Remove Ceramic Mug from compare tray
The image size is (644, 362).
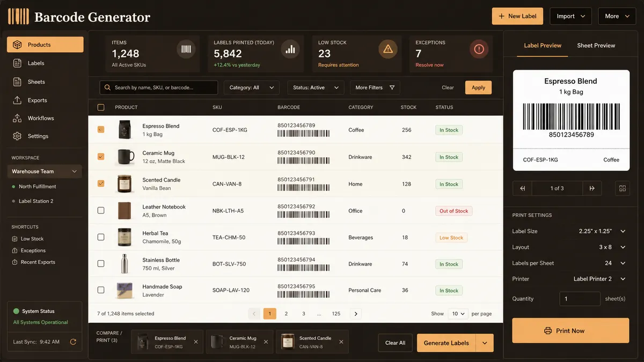click(x=266, y=342)
